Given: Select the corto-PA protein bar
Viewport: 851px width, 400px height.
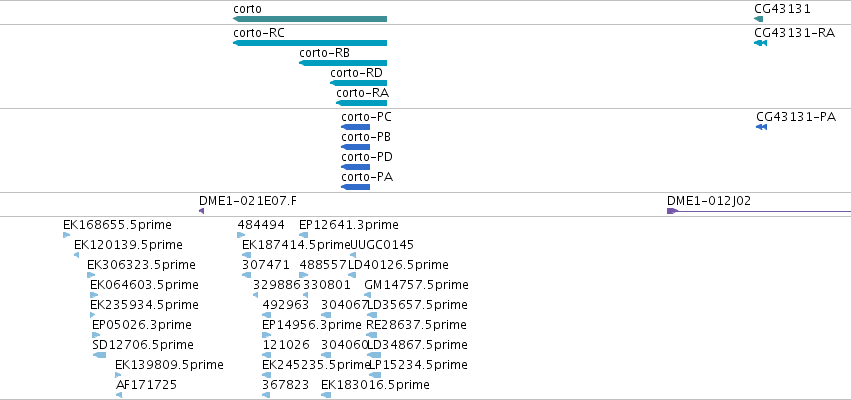Looking at the screenshot, I should tap(355, 187).
